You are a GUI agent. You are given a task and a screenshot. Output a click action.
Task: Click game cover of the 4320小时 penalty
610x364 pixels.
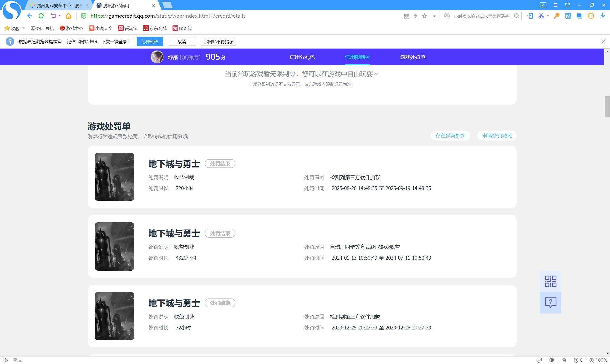pos(115,246)
